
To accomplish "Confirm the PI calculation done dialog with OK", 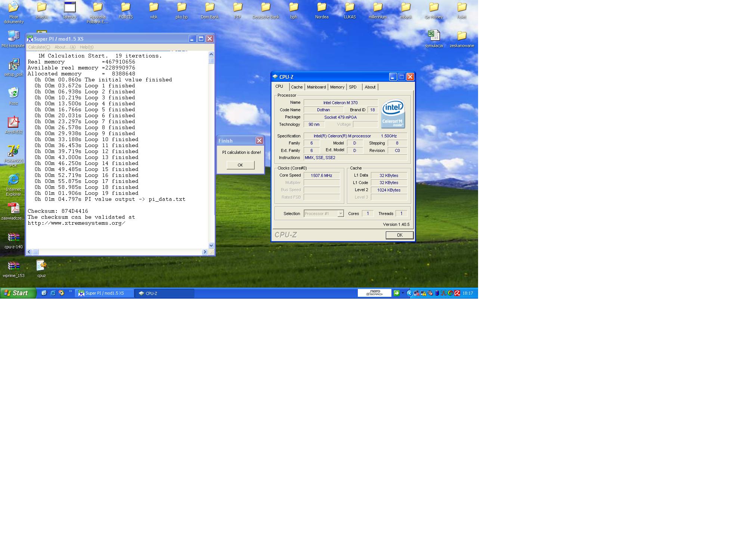I will tap(241, 165).
